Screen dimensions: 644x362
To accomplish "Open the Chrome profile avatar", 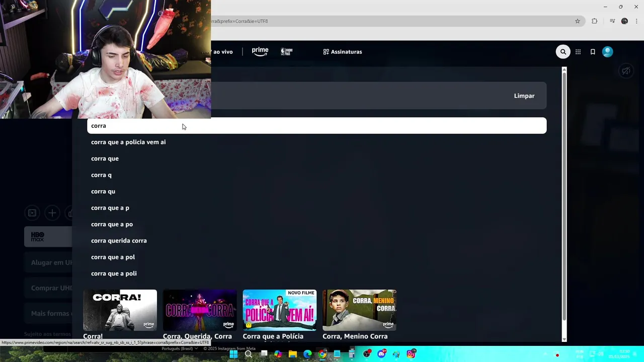I will coord(624,21).
